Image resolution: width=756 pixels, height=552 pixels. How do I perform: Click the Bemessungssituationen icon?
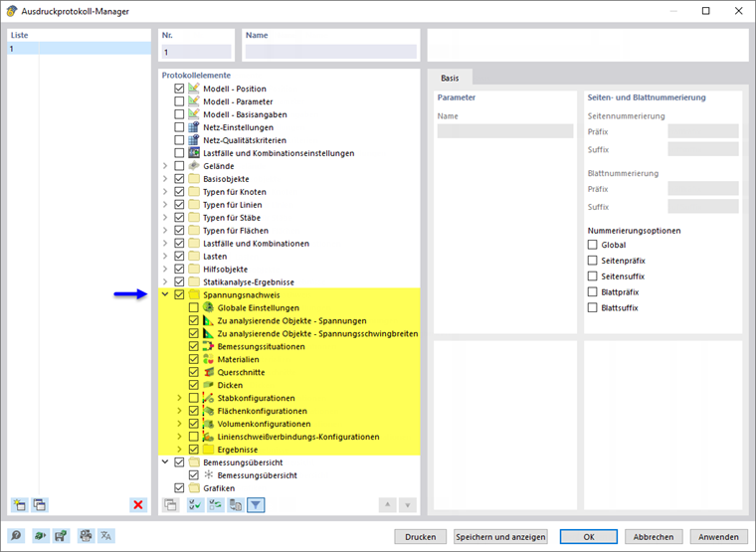tap(208, 346)
